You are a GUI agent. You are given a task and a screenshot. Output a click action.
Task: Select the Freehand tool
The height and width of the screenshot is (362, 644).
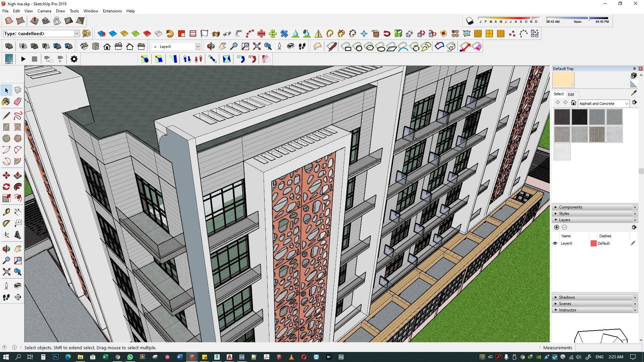[x=18, y=116]
